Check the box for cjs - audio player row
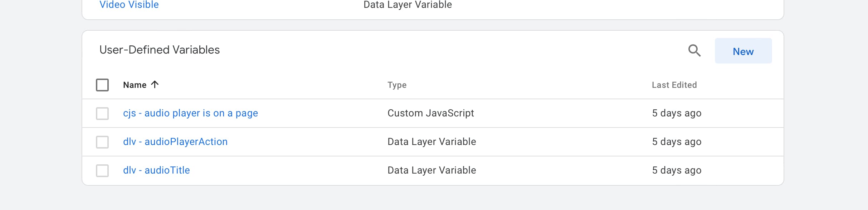 tap(102, 114)
